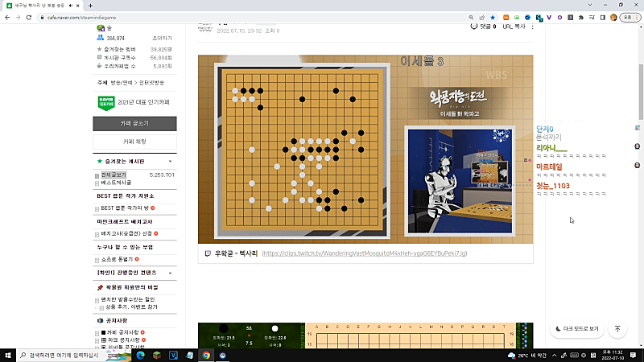Image resolution: width=644 pixels, height=362 pixels.
Task: Open 배치고사(승급전) 신청 board
Action: [126, 234]
